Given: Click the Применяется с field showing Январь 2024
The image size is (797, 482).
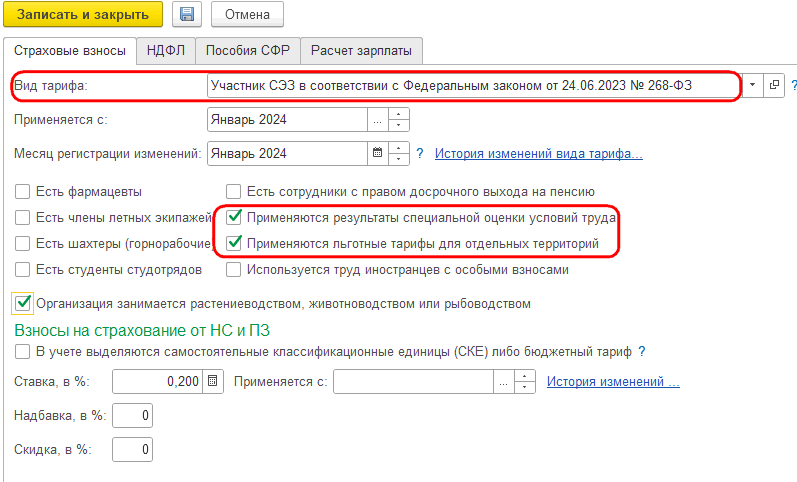Looking at the screenshot, I should click(x=287, y=119).
